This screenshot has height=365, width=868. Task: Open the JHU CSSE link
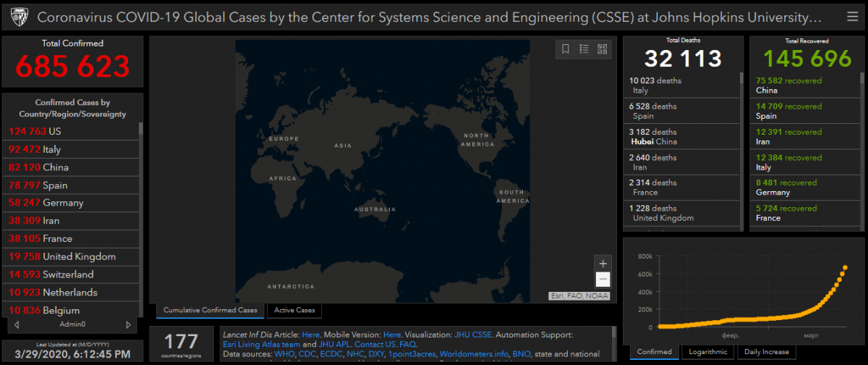tap(472, 335)
